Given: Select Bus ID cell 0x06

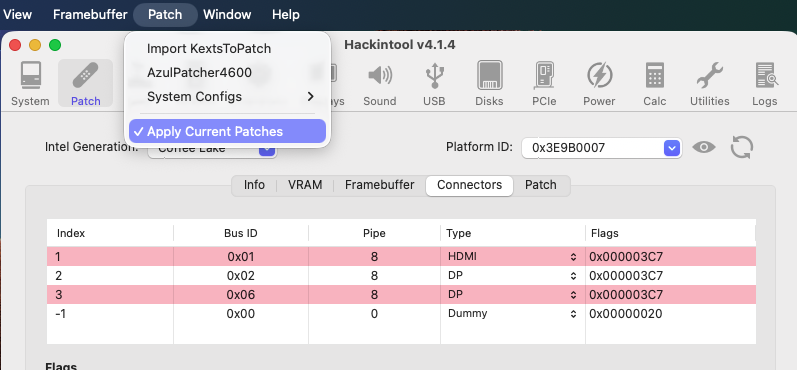Looking at the screenshot, I should pos(241,295).
